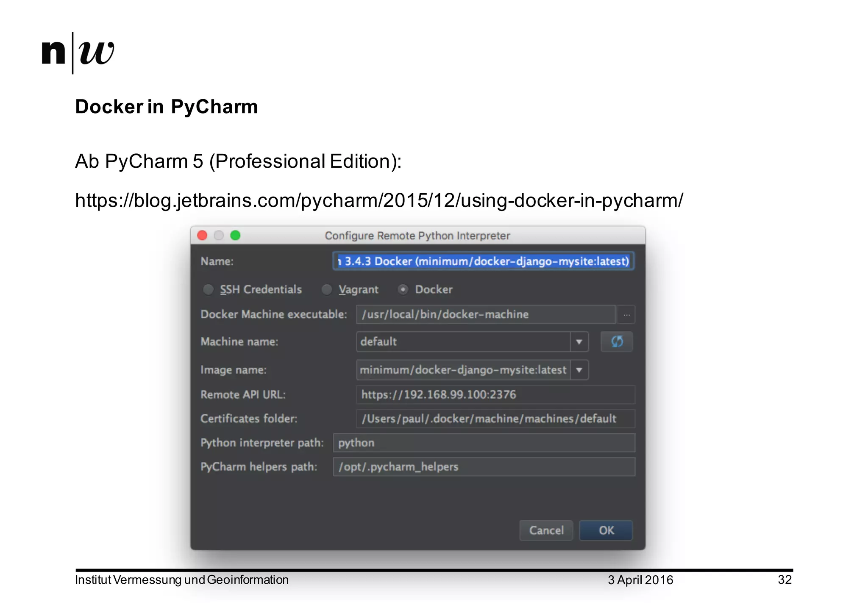The height and width of the screenshot is (613, 868).
Task: Click the n|w institute logo
Action: [x=78, y=53]
